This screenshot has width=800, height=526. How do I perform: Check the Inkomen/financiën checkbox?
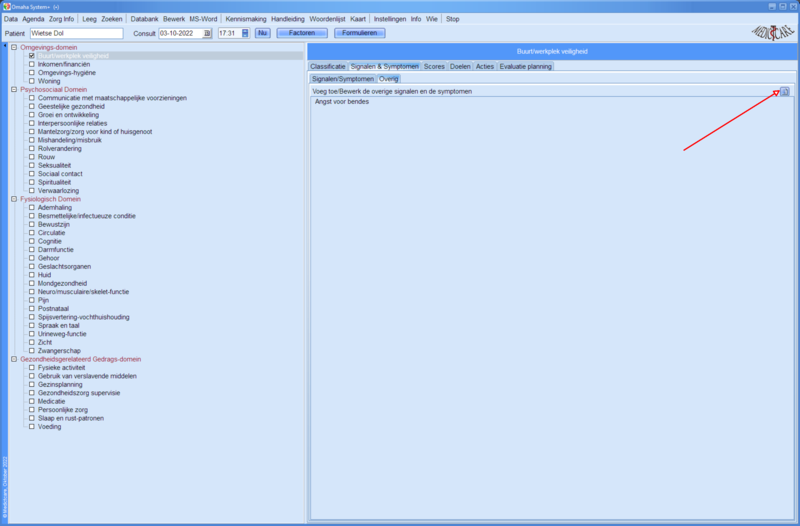click(x=32, y=64)
